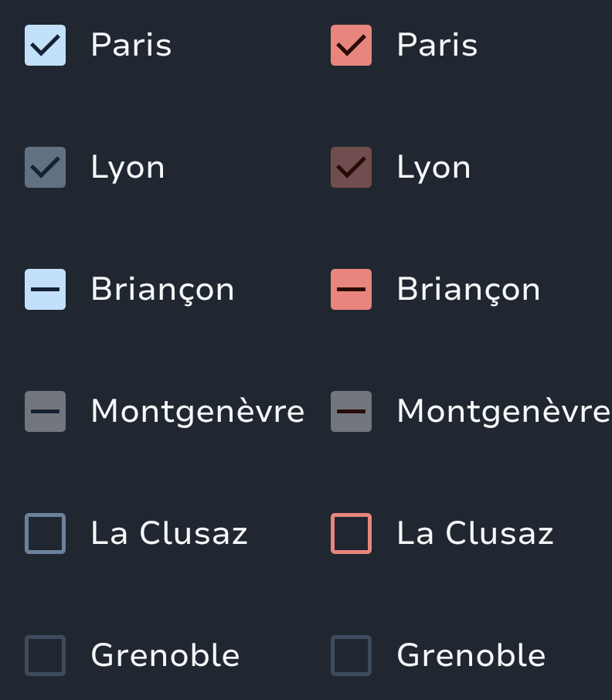The height and width of the screenshot is (700, 612).
Task: Tick the Grenoble checkbox in the right column
Action: tap(351, 655)
